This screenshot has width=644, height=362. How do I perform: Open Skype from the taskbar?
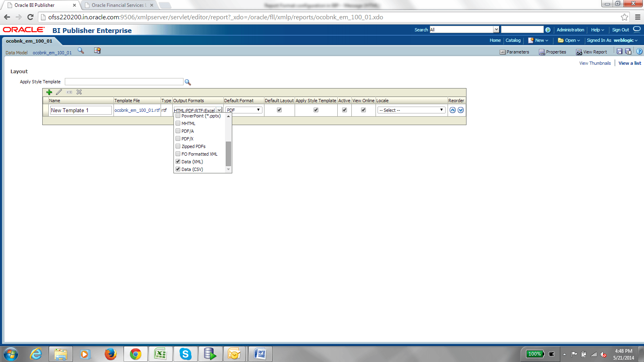click(x=185, y=354)
